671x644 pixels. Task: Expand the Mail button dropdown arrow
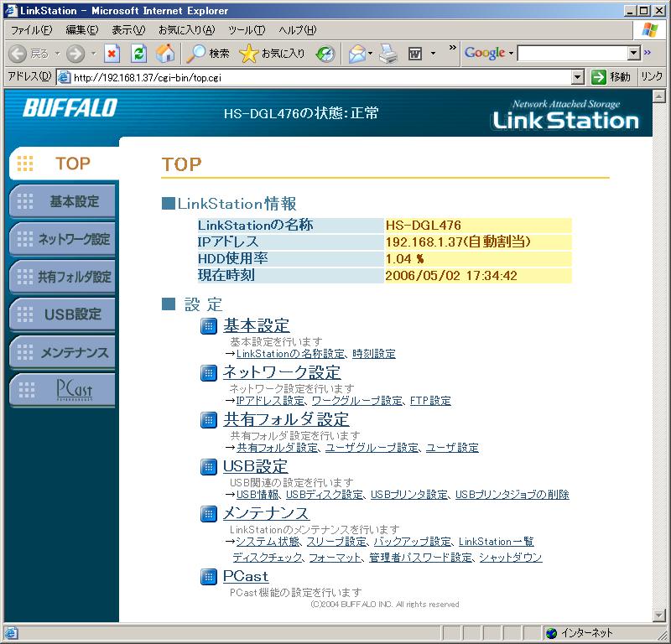pyautogui.click(x=370, y=54)
